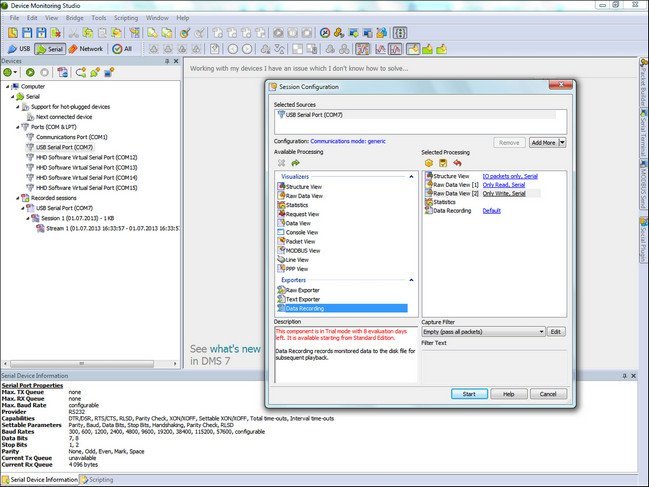Collapse Support for hot-plugged devices node
Image resolution: width=649 pixels, height=487 pixels.
pos(18,107)
